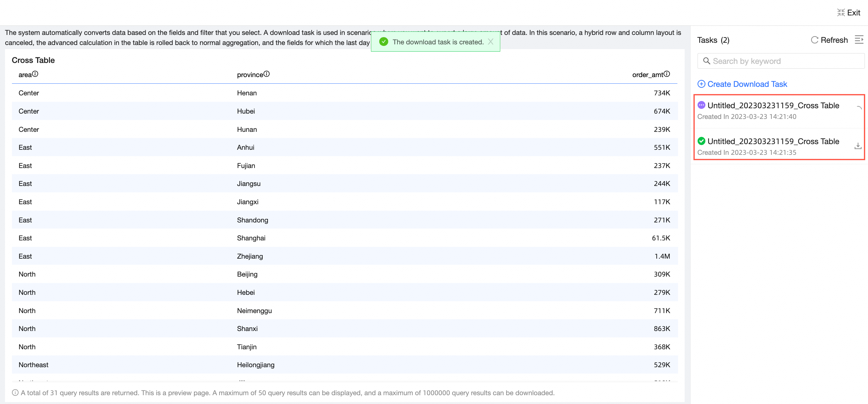This screenshot has width=868, height=404.
Task: Show info tooltip for the order_amt column
Action: (666, 74)
